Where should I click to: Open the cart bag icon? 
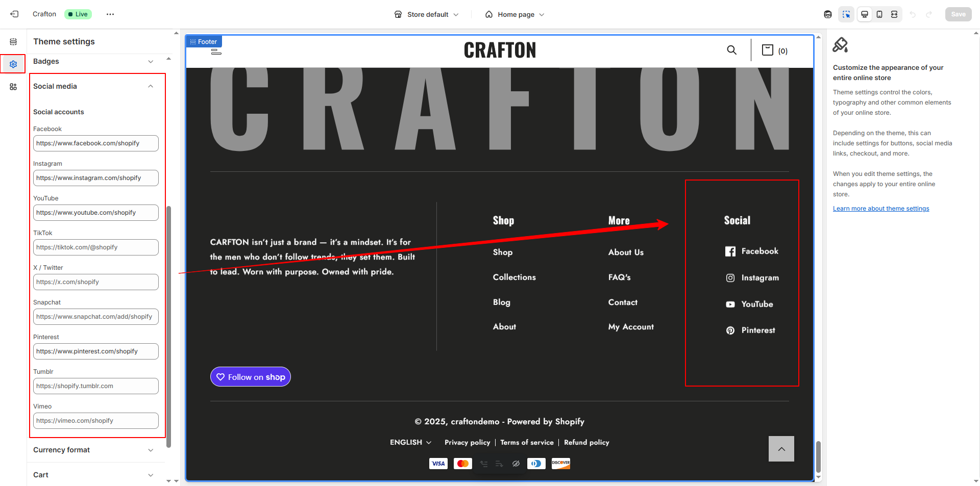coord(767,50)
